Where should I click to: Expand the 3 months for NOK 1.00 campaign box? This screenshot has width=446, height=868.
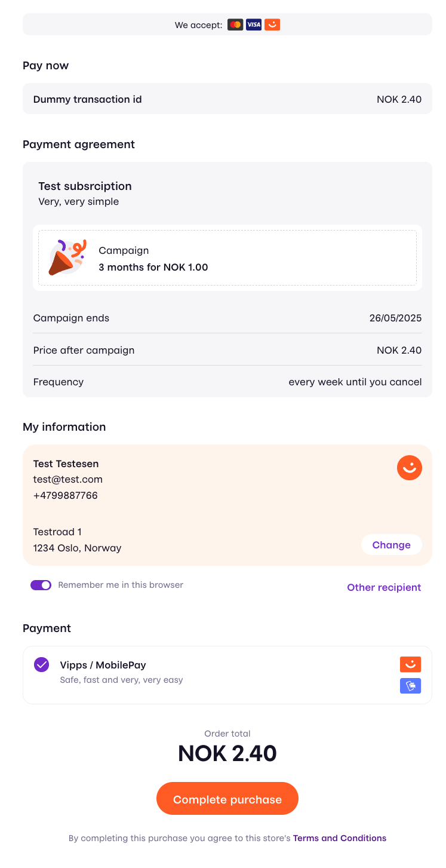[x=227, y=258]
